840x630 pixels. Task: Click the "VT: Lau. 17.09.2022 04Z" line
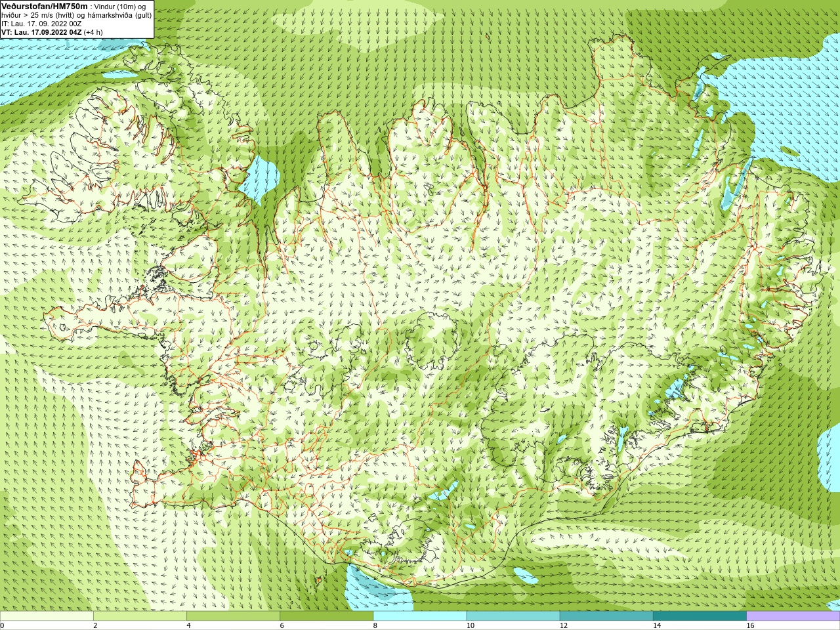click(41, 32)
